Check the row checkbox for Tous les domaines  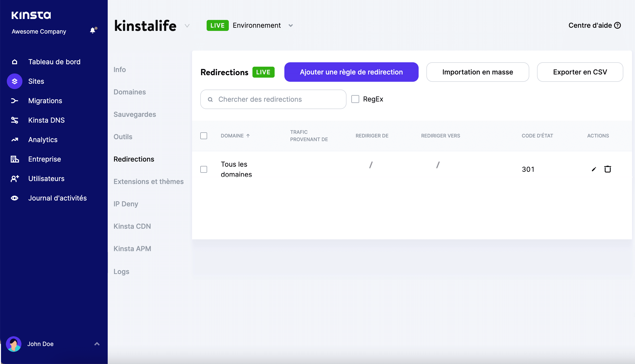[204, 169]
